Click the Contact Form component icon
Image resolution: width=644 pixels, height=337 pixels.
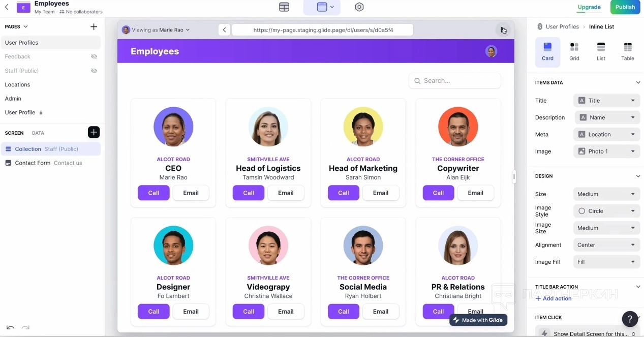click(8, 163)
